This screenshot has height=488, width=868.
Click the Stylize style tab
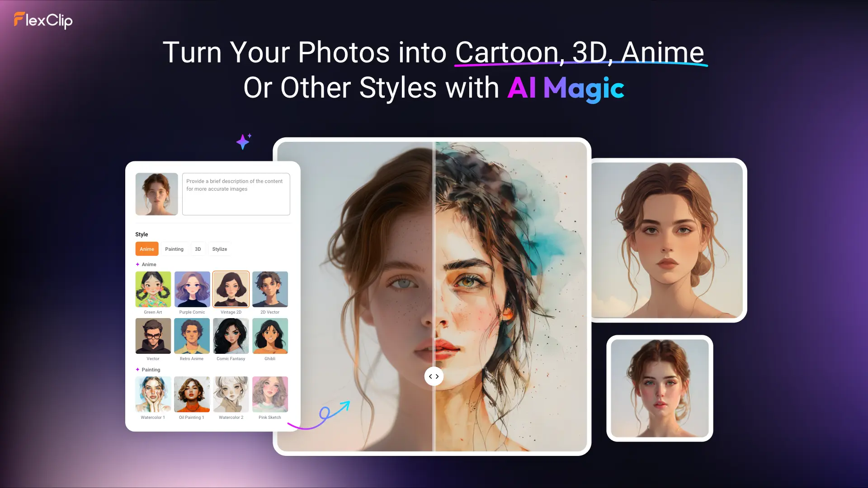(x=219, y=249)
